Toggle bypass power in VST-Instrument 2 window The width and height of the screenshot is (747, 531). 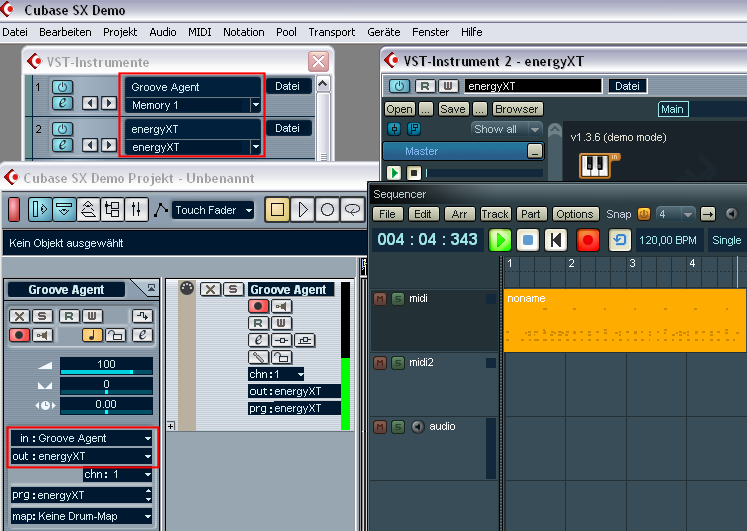click(399, 86)
